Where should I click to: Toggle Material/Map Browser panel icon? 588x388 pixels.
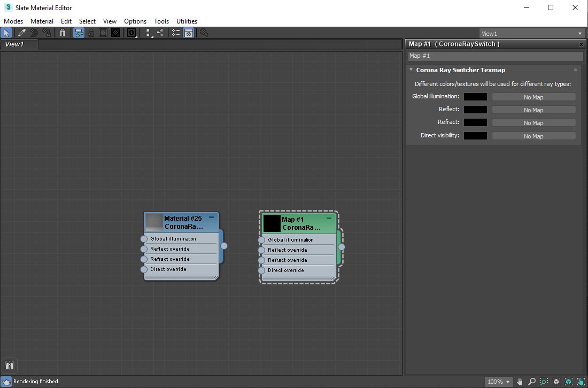[x=176, y=33]
